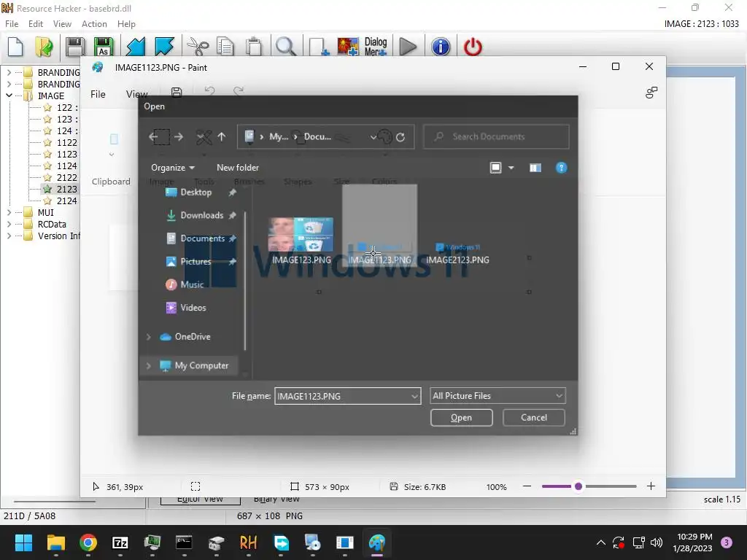Expand the RCData folder in Resource Hacker
Viewport: 747px width, 560px height.
[x=9, y=224]
